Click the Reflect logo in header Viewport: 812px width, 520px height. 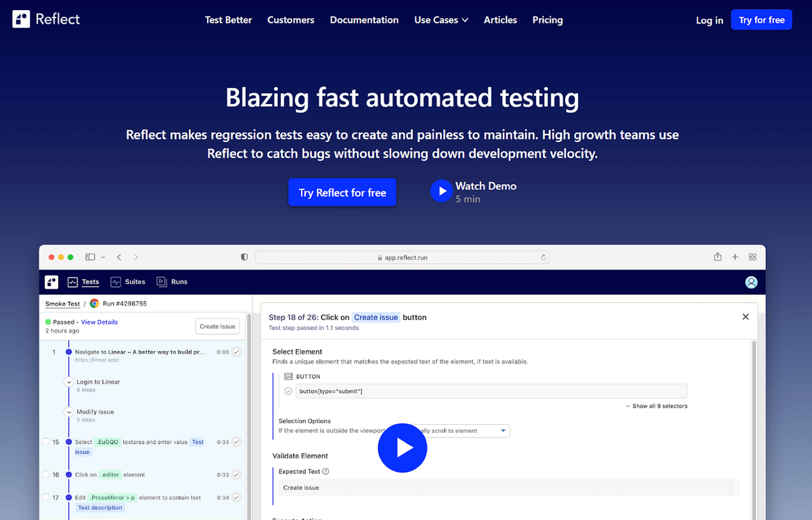[x=46, y=20]
